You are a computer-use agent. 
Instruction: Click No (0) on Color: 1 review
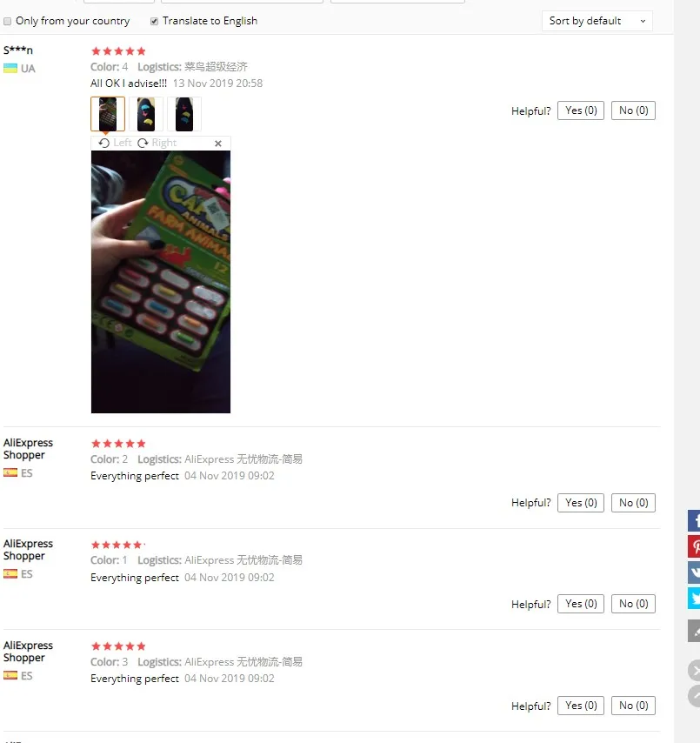633,604
